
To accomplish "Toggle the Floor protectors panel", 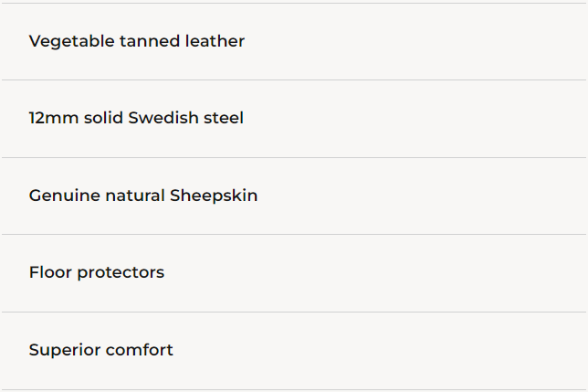I will 97,272.
